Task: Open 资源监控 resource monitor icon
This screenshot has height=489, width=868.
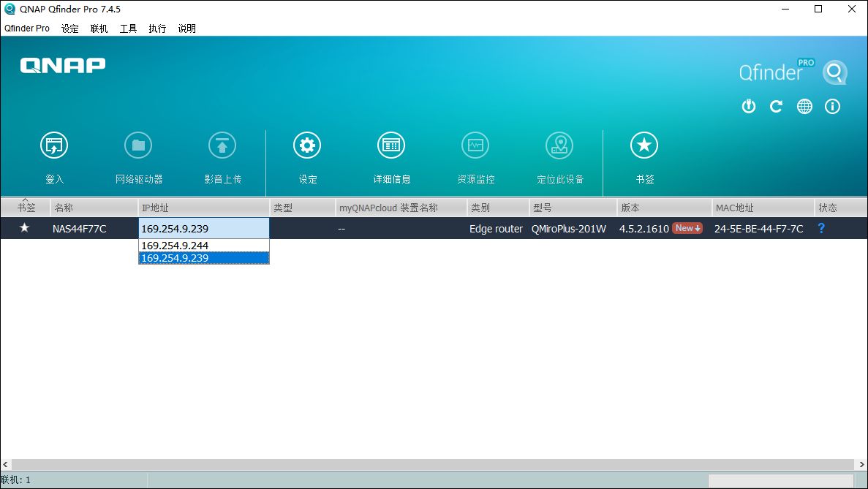Action: click(475, 145)
